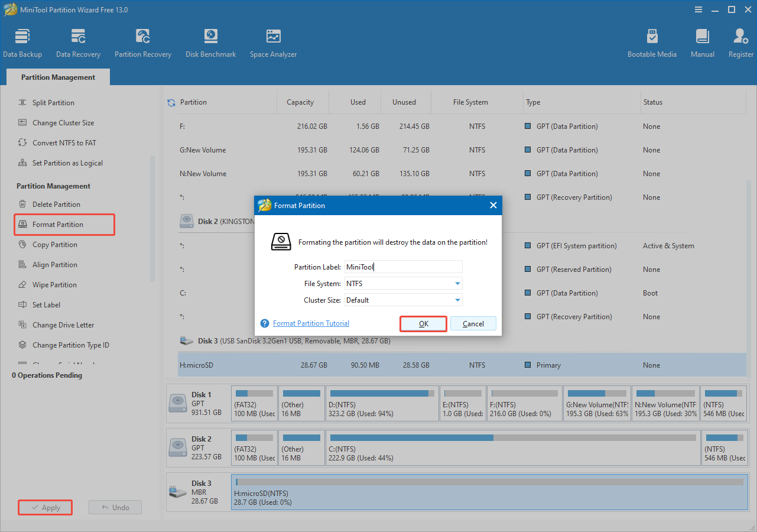Launch Data Recovery
This screenshot has height=532, width=757.
point(78,41)
